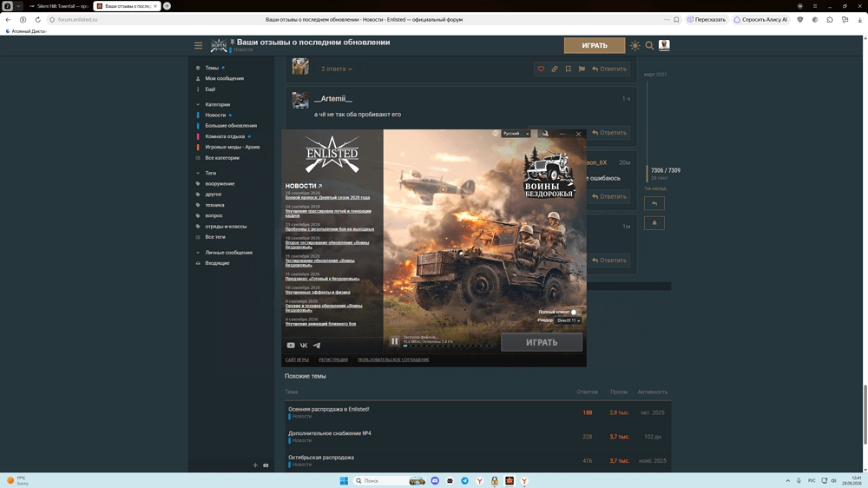Viewport: 868px width, 488px height.
Task: Like the post with the heart icon
Action: click(541, 69)
